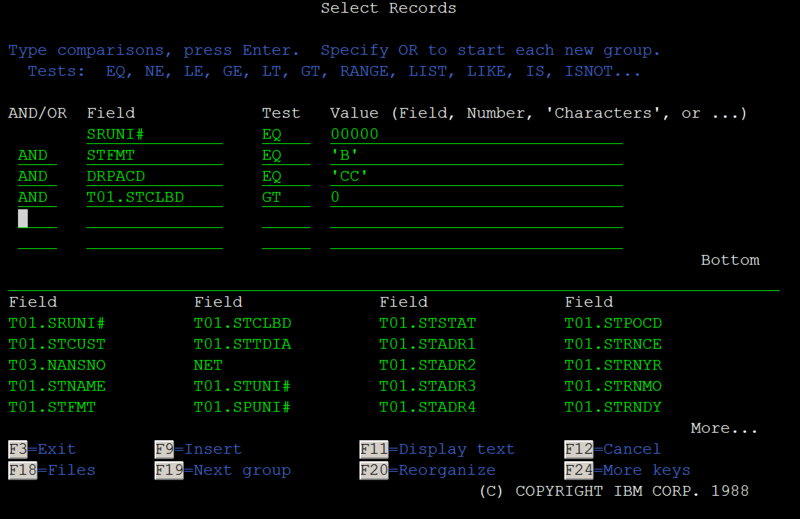Screen dimensions: 800x519
Task: Open F18=Files option
Action: (52, 470)
